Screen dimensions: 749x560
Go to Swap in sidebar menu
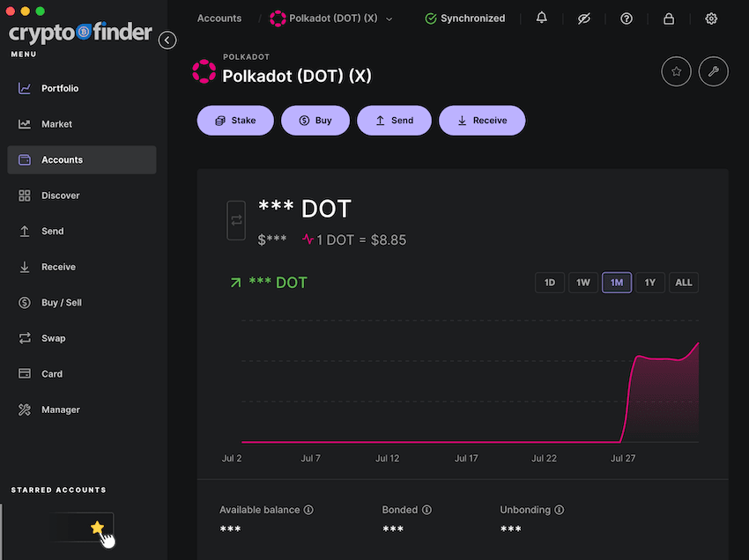53,339
